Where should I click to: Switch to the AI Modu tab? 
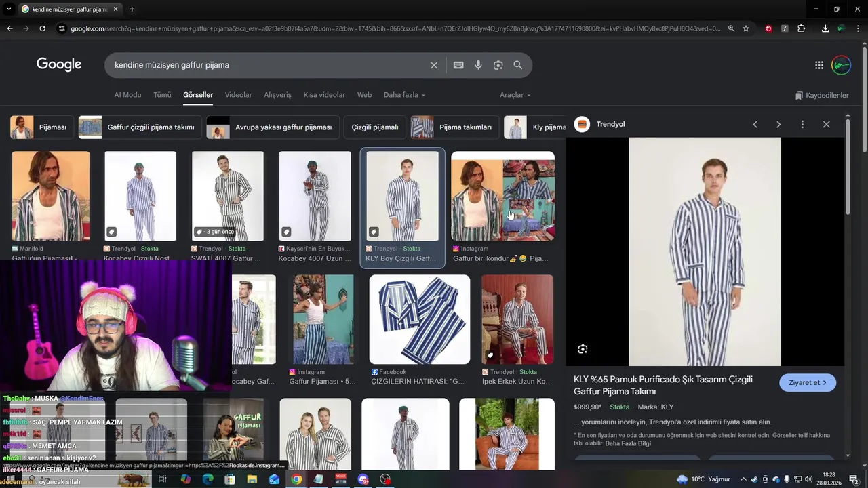pos(127,95)
